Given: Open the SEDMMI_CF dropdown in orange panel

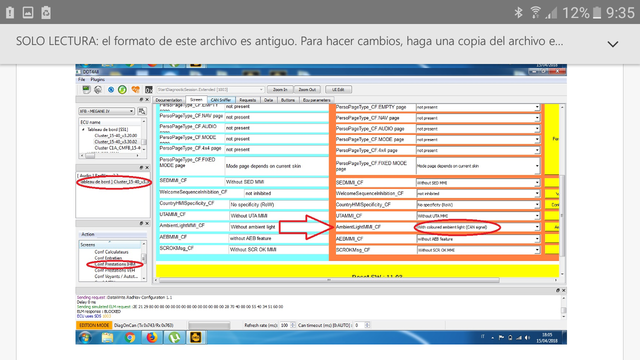Looking at the screenshot, I should [x=478, y=183].
